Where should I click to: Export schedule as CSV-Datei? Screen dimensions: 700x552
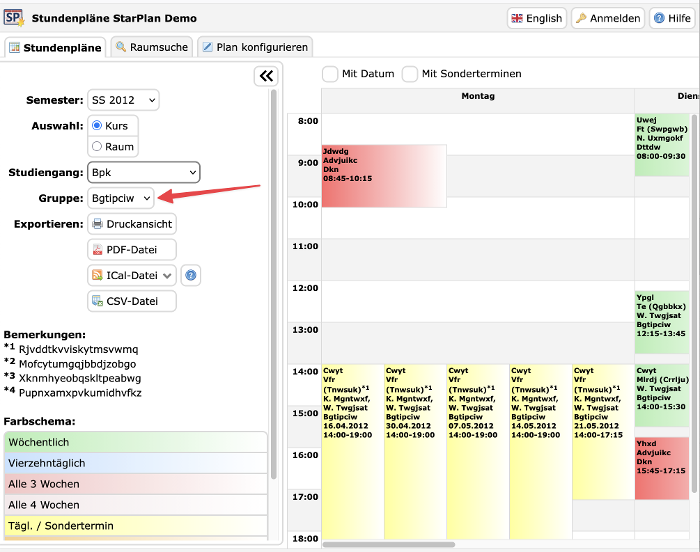pos(132,301)
